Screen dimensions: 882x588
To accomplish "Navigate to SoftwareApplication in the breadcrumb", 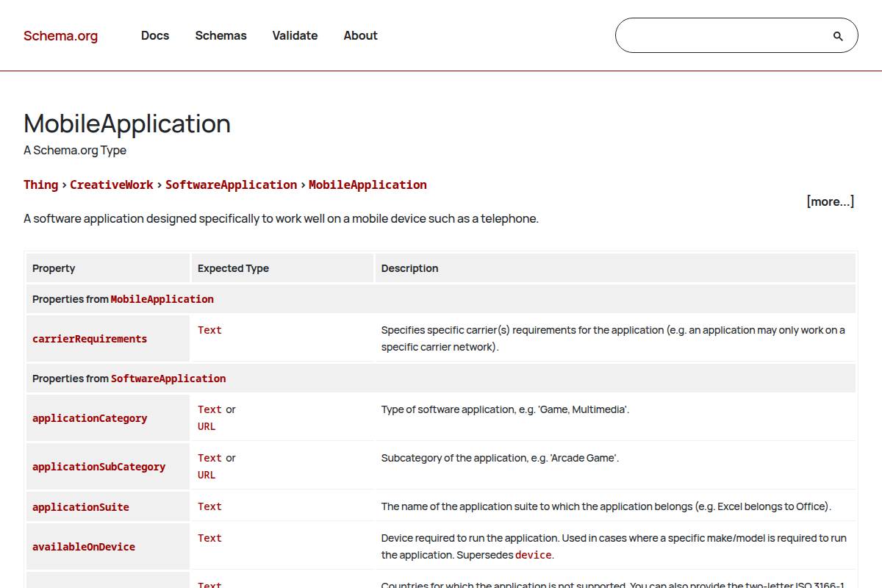I will [231, 184].
